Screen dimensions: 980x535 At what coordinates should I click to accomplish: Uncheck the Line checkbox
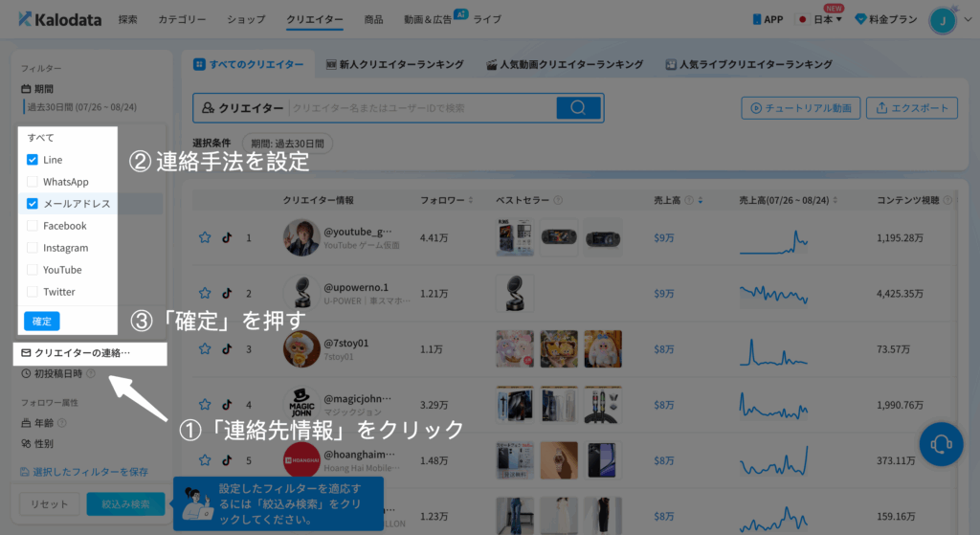tap(33, 160)
